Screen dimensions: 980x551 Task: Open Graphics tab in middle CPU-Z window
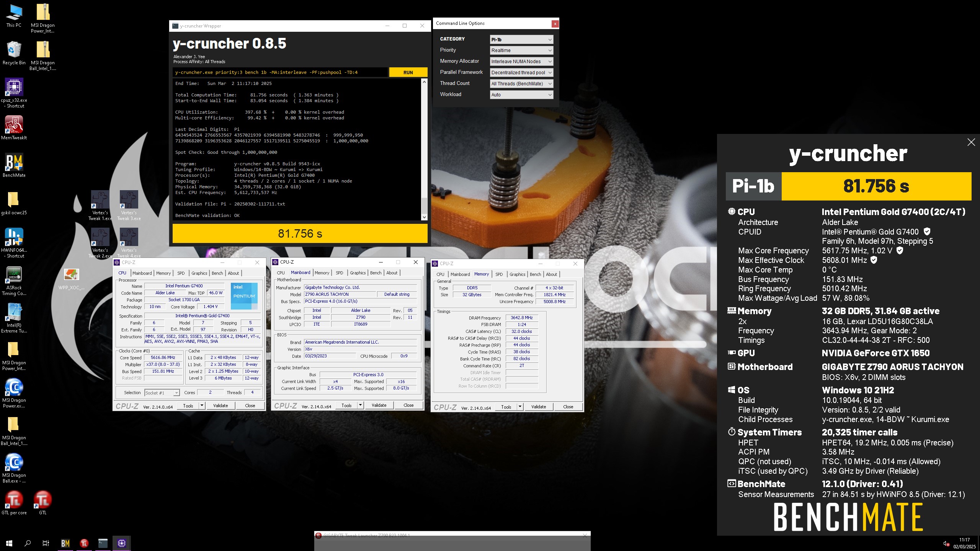coord(358,273)
